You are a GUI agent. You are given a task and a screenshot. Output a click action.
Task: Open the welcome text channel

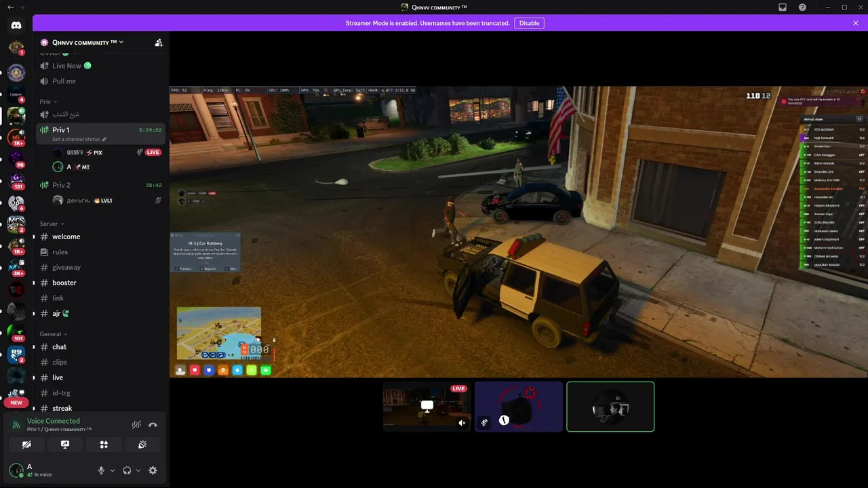pyautogui.click(x=100, y=237)
